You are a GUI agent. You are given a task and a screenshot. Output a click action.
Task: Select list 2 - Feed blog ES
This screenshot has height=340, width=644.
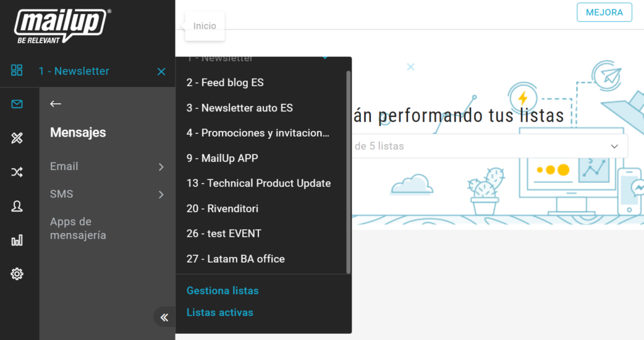225,82
